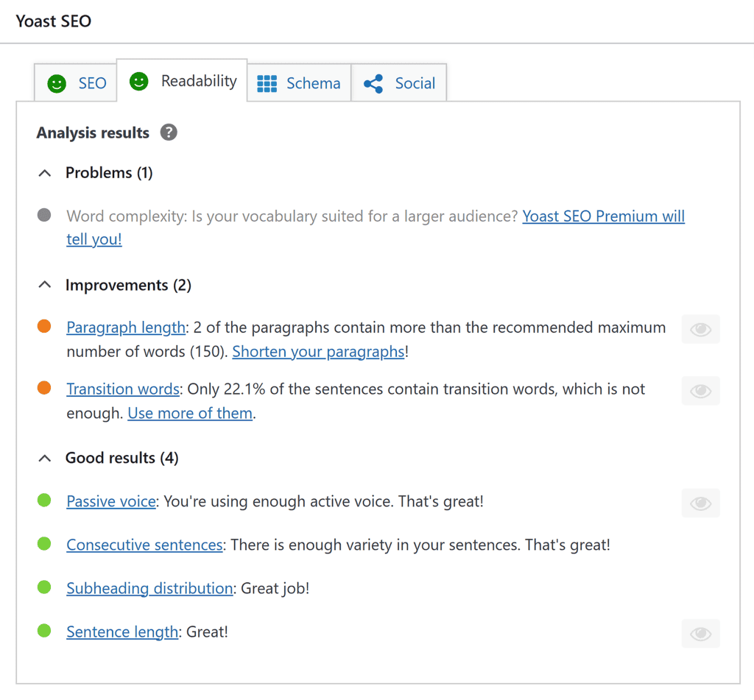Viewport: 754px width, 700px height.
Task: Click the SEO tab smiley icon
Action: point(57,84)
